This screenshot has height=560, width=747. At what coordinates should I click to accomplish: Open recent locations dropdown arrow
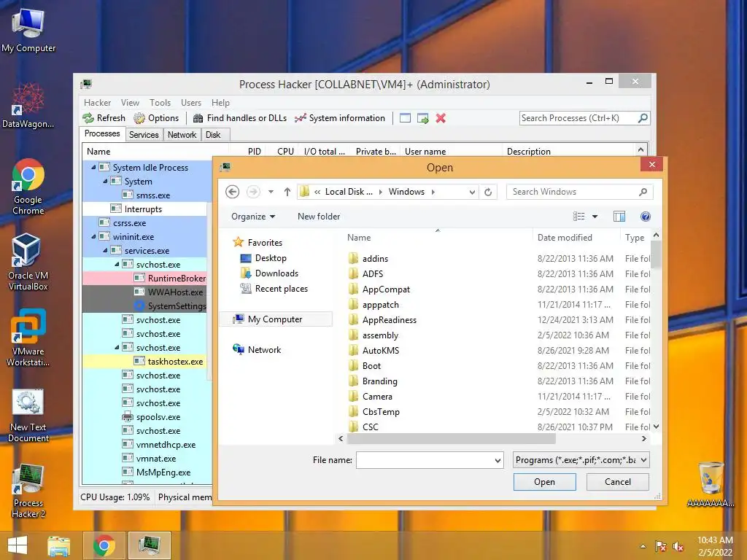click(x=271, y=192)
